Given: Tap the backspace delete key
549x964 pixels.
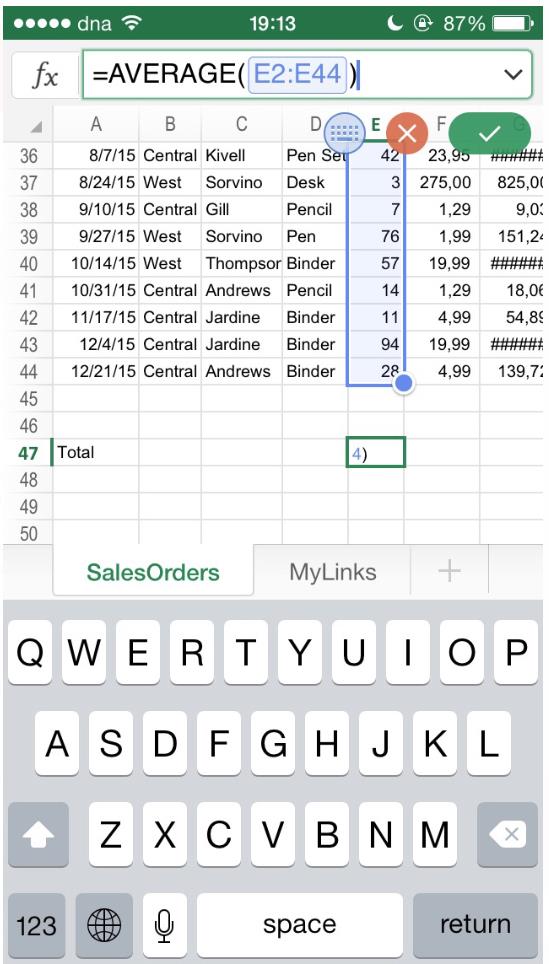Looking at the screenshot, I should [x=508, y=834].
